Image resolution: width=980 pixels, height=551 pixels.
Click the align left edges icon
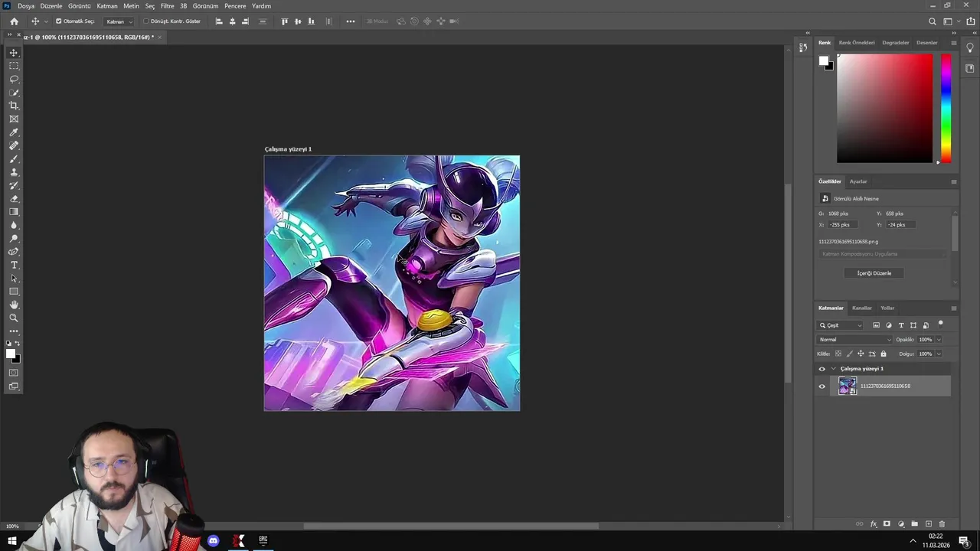tap(219, 21)
